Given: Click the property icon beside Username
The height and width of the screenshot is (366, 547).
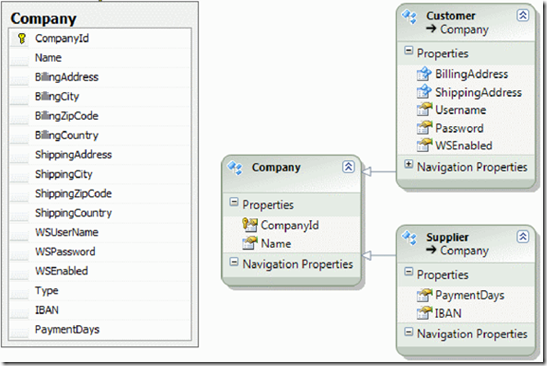Looking at the screenshot, I should pos(424,110).
